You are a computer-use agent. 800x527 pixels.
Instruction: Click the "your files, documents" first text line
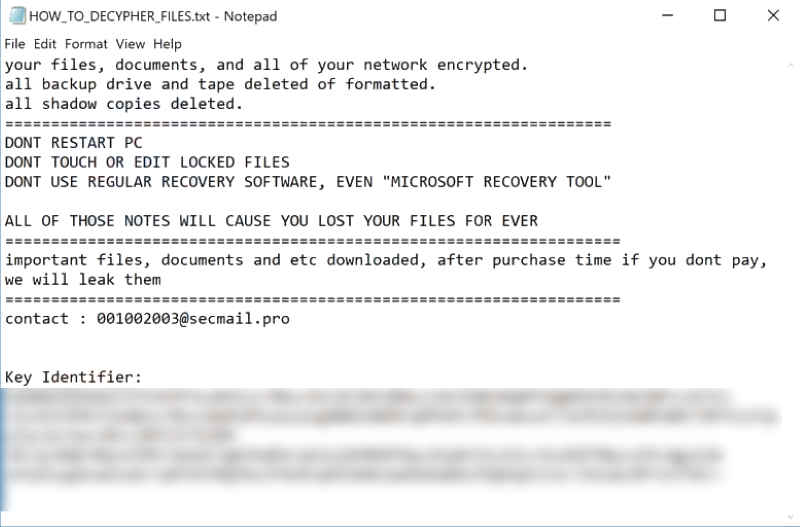[265, 65]
